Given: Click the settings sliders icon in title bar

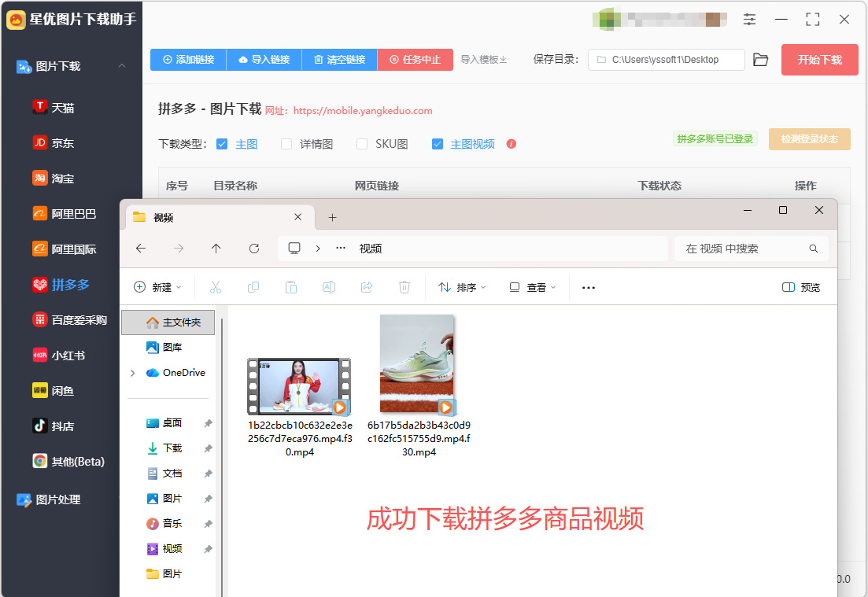Looking at the screenshot, I should click(749, 20).
